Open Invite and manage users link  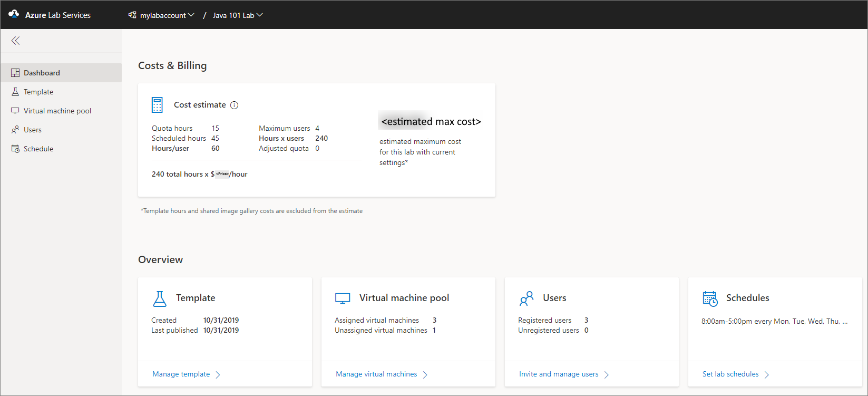click(559, 374)
